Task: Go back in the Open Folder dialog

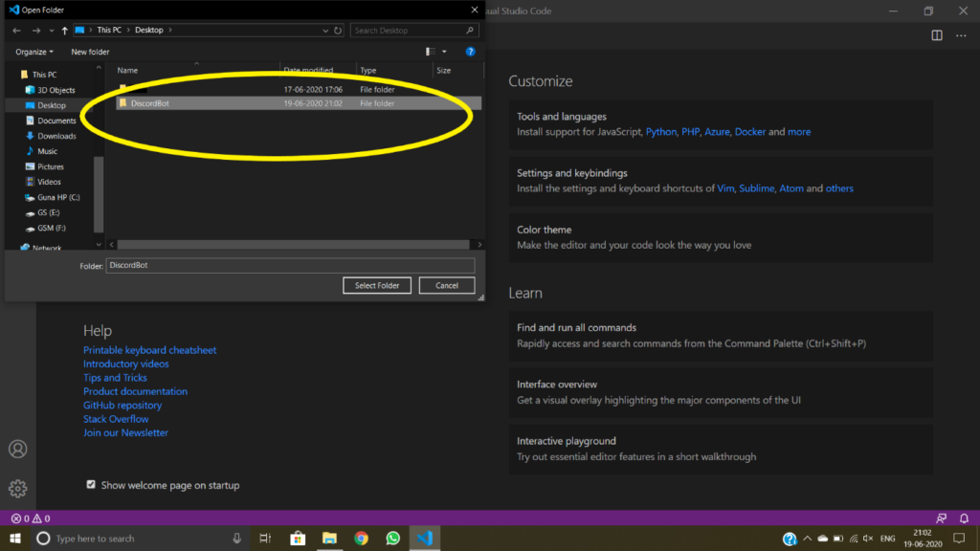Action: point(17,30)
